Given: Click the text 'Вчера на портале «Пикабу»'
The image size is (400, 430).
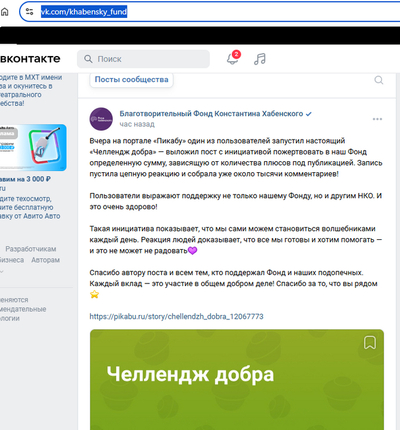Looking at the screenshot, I should 137,141.
